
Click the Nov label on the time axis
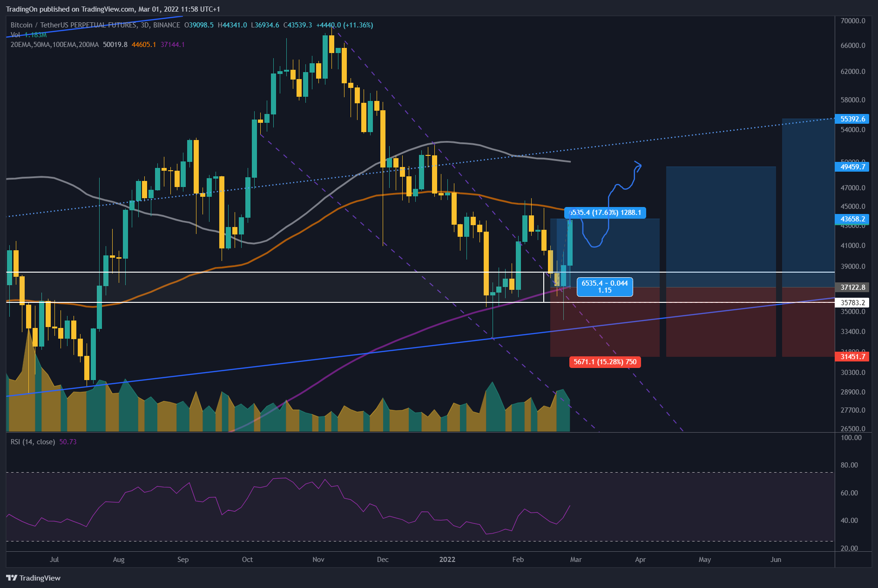pyautogui.click(x=318, y=559)
